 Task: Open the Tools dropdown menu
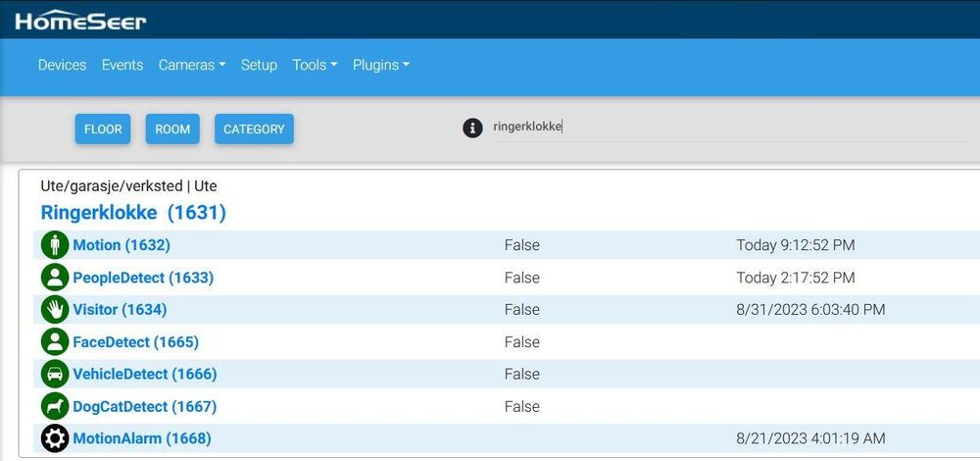click(x=314, y=65)
